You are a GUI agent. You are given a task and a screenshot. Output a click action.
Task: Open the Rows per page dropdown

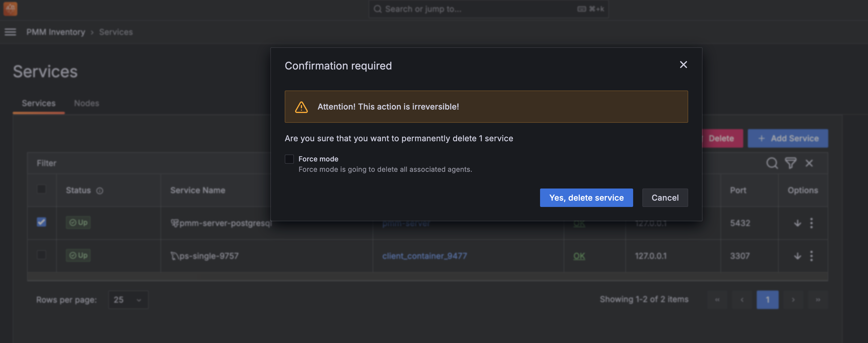(128, 299)
